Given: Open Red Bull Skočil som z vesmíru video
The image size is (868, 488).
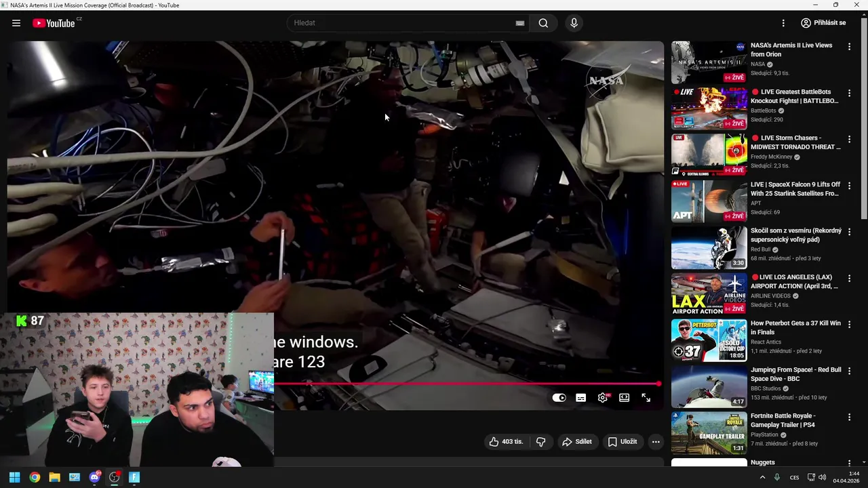Looking at the screenshot, I should [x=795, y=235].
